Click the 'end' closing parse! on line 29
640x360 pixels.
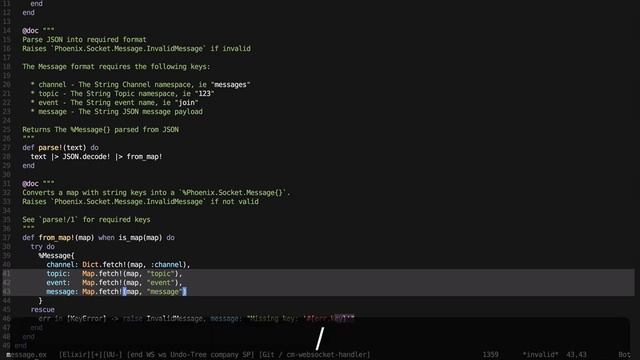pos(29,165)
